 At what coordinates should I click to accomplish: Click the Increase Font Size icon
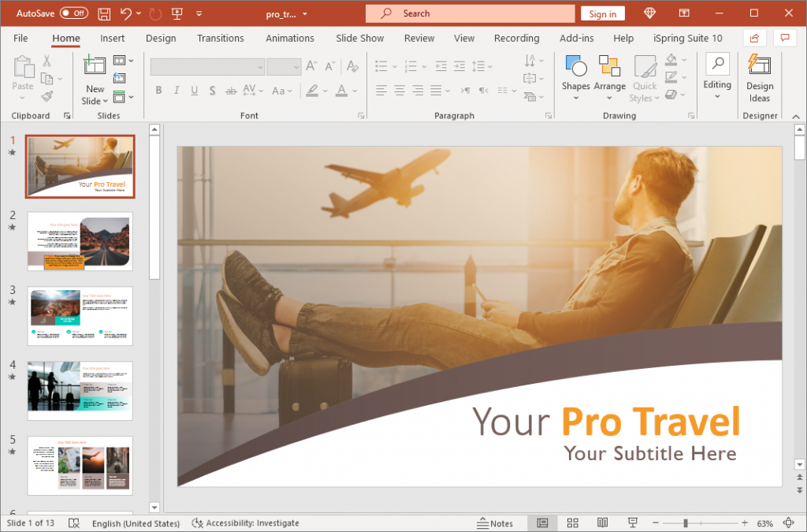(311, 66)
